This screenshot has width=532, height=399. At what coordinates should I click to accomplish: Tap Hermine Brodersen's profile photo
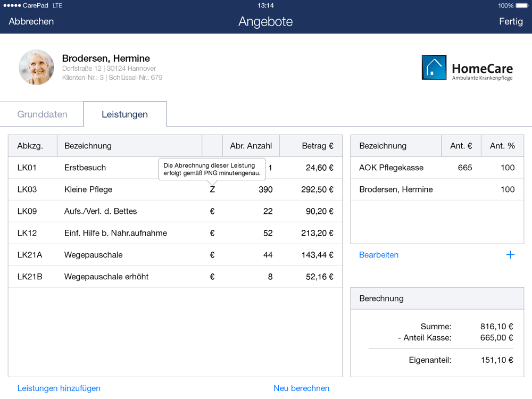click(x=36, y=68)
